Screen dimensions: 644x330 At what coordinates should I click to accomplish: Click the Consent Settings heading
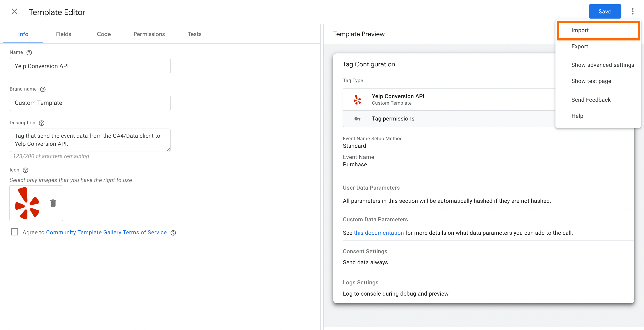pyautogui.click(x=365, y=252)
